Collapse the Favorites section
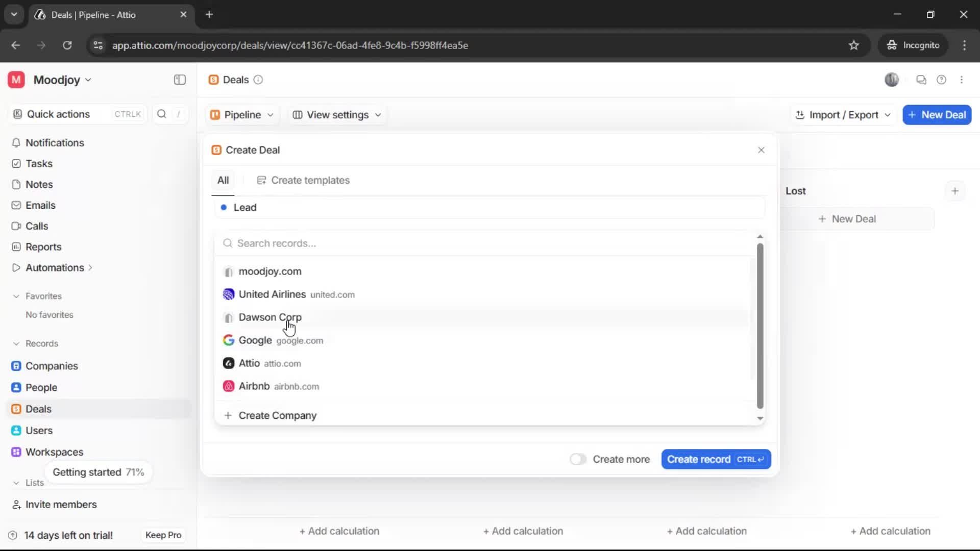 [17, 296]
